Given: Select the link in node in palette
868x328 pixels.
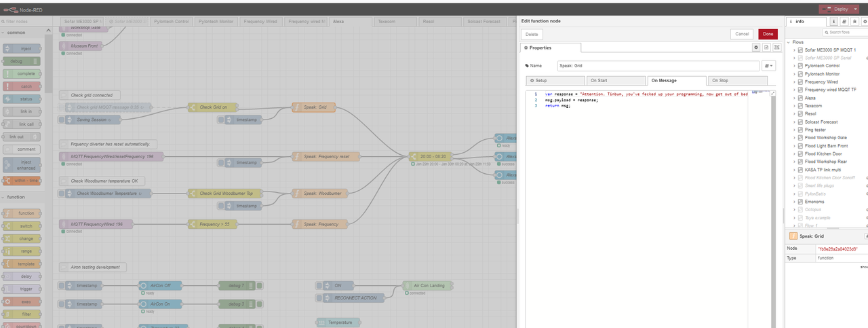Looking at the screenshot, I should pos(23,111).
